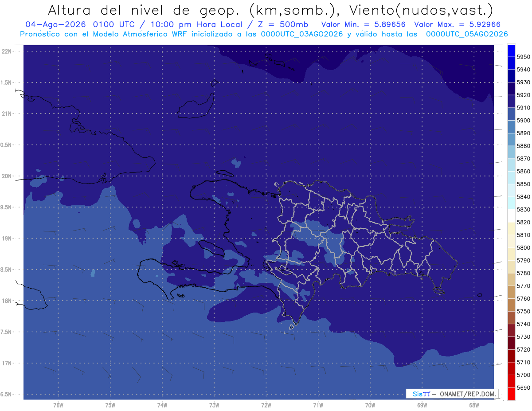Click the 5870 colorbar label
The width and height of the screenshot is (532, 411).
[523, 159]
